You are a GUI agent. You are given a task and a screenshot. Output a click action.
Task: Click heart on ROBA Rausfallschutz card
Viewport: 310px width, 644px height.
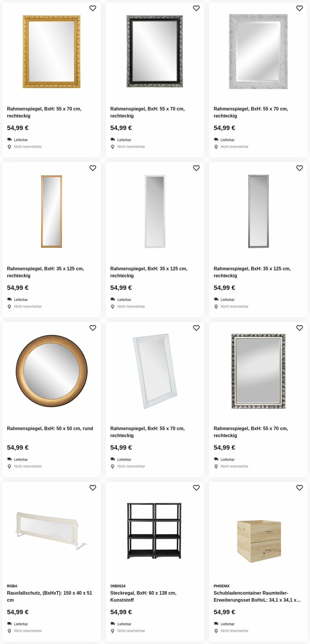tap(93, 487)
